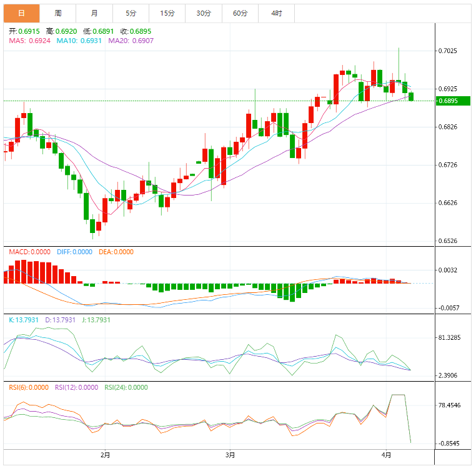Click the RSI(24): 0.0000 label
The height and width of the screenshot is (471, 476).
(x=126, y=387)
